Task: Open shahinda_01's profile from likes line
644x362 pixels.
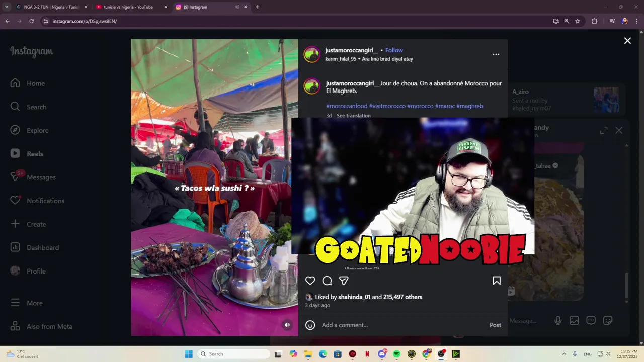Action: click(354, 297)
